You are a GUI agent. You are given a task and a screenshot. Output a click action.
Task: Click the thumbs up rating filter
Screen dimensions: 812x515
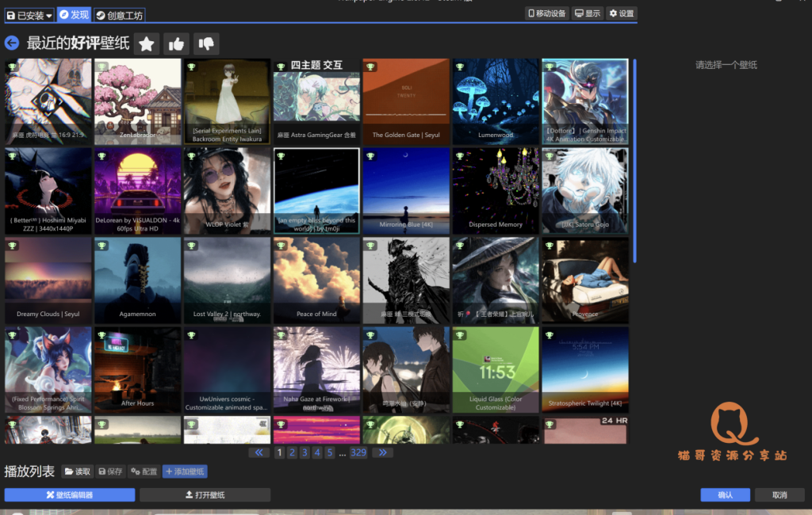coord(176,44)
